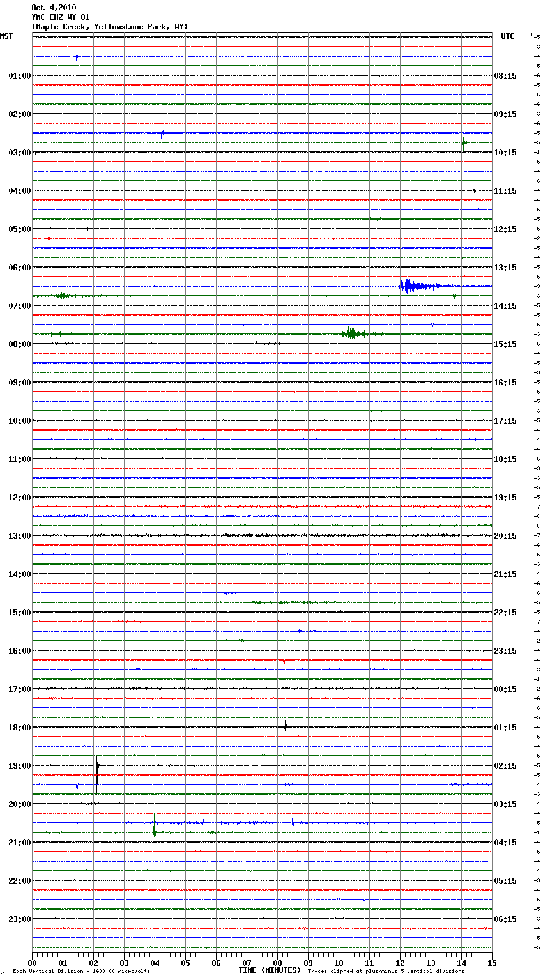Screen dimensions: 543x980
Task: Click the 11:15 UTC time label
Action: pyautogui.click(x=505, y=191)
